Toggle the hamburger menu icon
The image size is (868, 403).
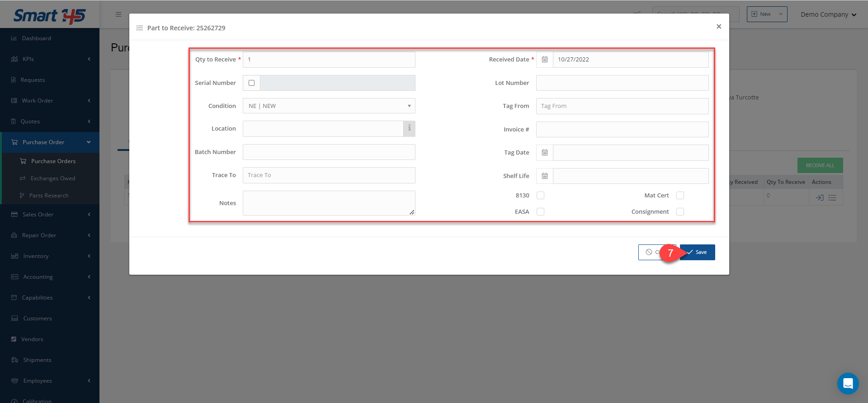[118, 14]
